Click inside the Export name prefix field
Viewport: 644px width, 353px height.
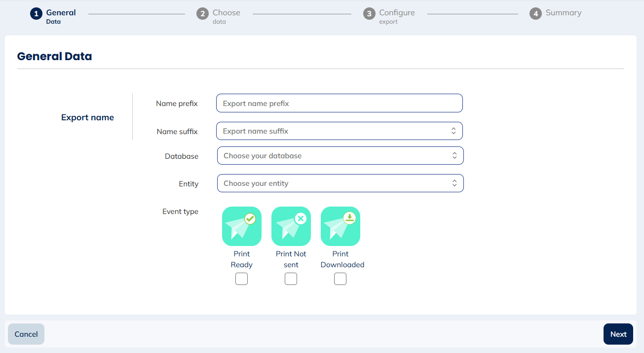click(x=339, y=103)
